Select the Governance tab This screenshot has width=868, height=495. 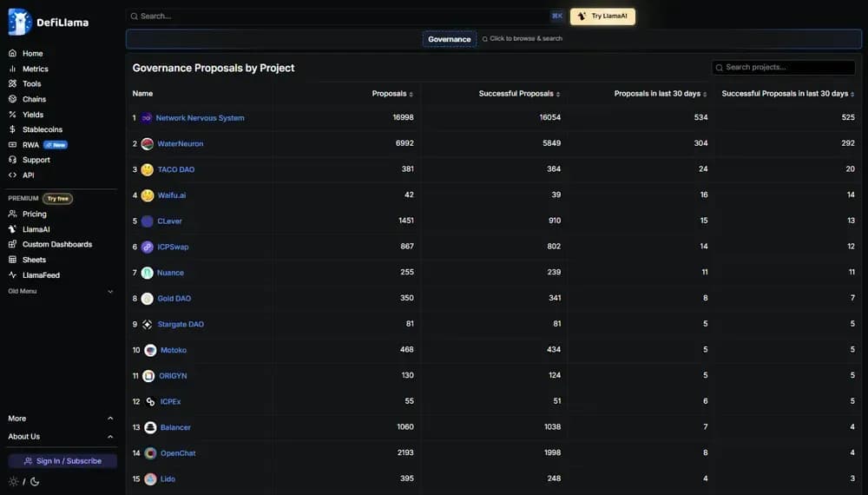pos(450,39)
